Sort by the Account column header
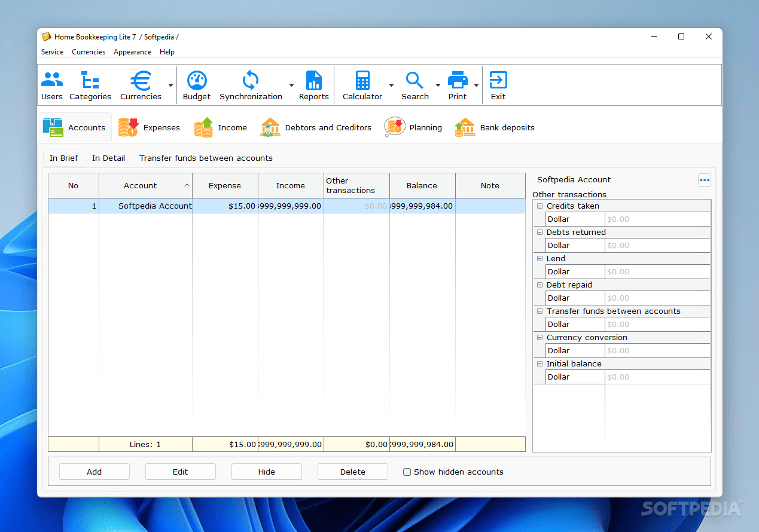Viewport: 759px width, 532px height. tap(145, 185)
